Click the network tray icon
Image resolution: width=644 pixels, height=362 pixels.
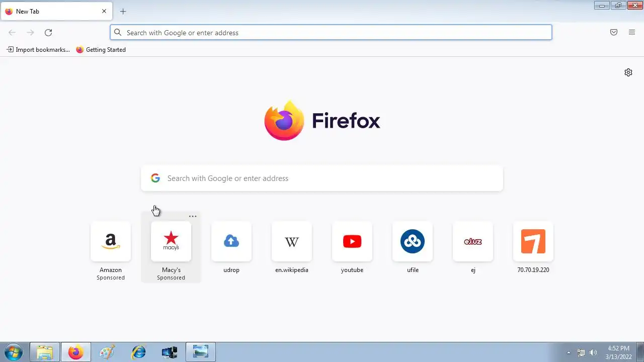581,353
